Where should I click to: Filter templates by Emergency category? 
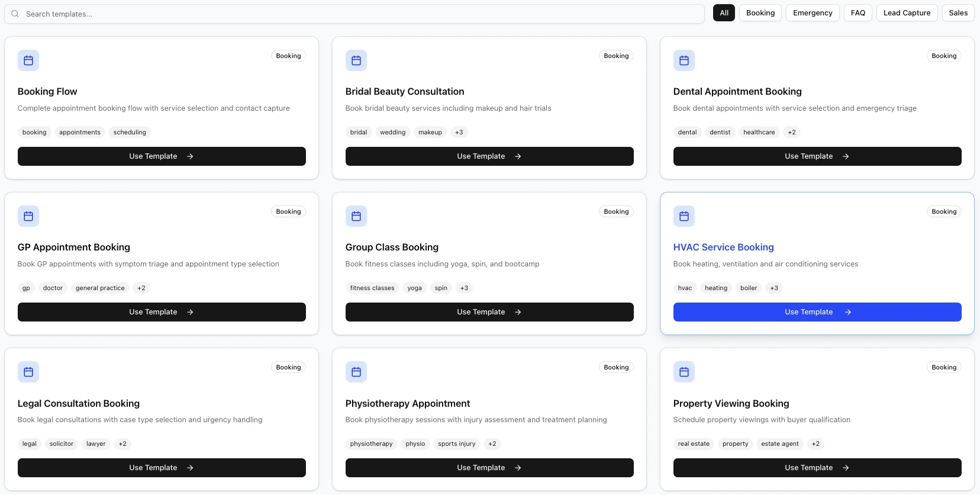pyautogui.click(x=813, y=13)
